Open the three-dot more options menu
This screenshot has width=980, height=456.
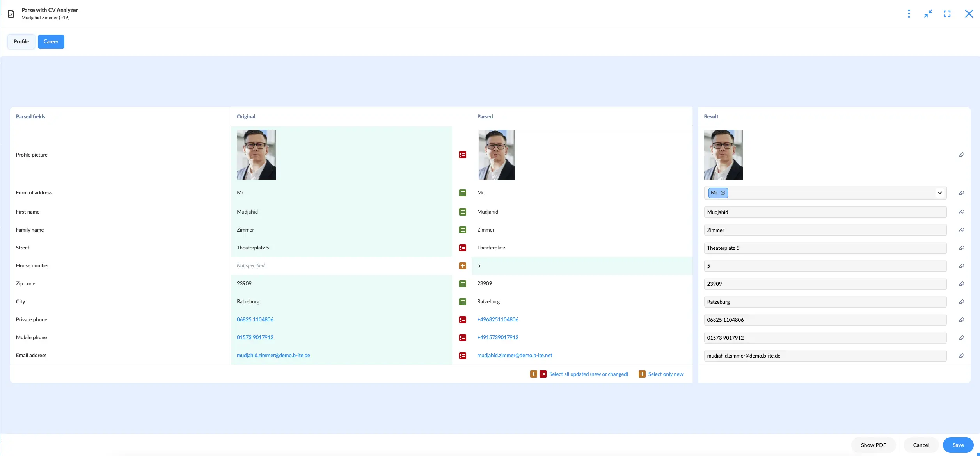click(x=909, y=14)
